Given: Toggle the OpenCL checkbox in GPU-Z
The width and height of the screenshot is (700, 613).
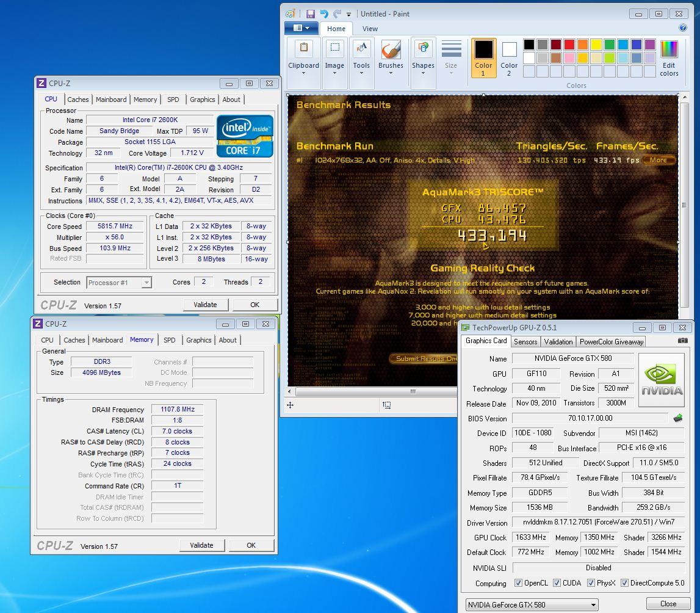Looking at the screenshot, I should click(x=518, y=583).
